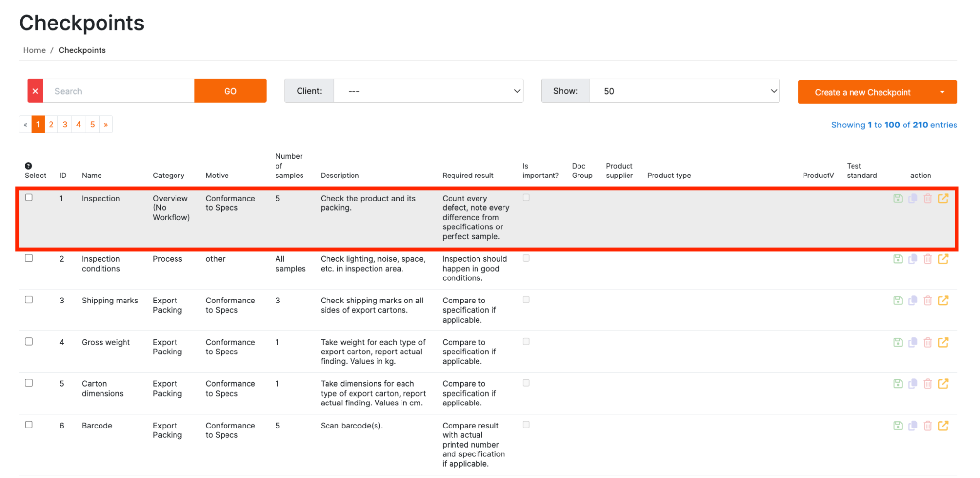Tick the select checkbox for Inspection row
Screen dimensions: 980x478
point(29,198)
